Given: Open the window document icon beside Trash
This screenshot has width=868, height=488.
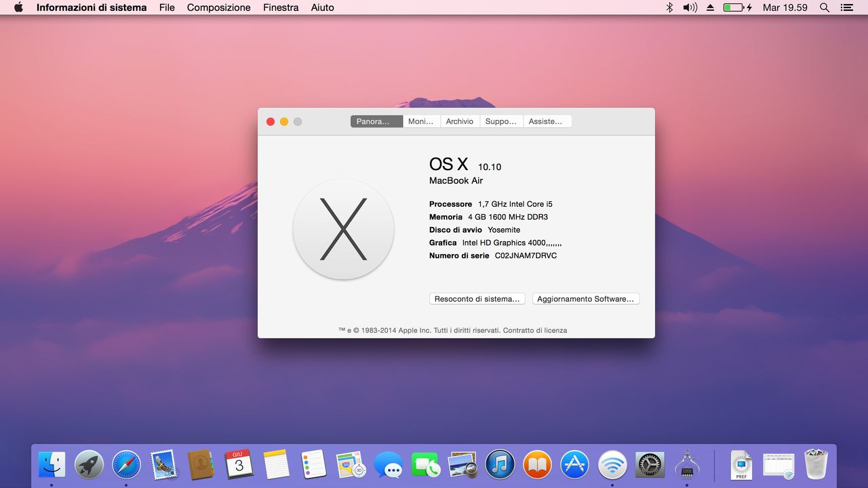Looking at the screenshot, I should (x=778, y=466).
